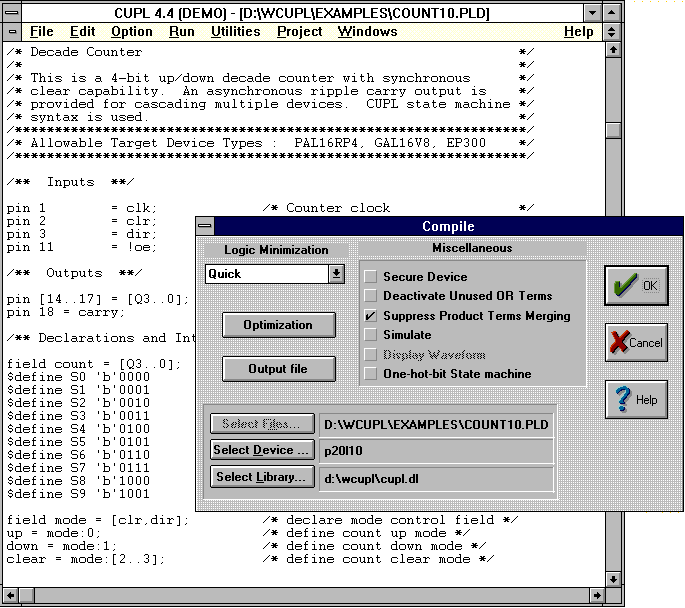Click the horizontal scrollbar right arrow
685x608 pixels.
(x=597, y=595)
